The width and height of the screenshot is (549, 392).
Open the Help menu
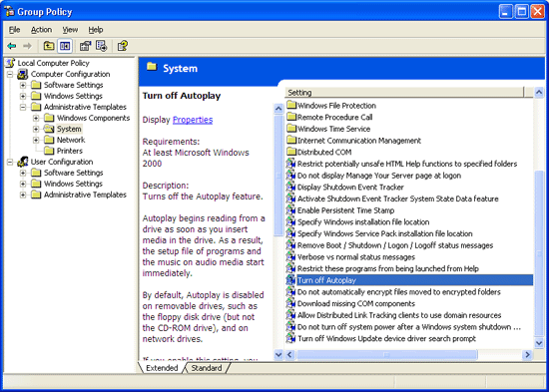(x=95, y=30)
